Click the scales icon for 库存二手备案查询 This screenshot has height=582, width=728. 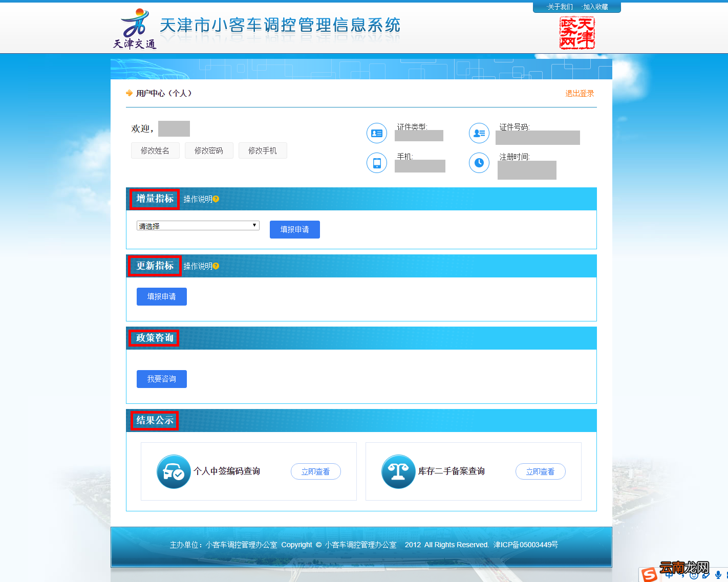click(x=398, y=471)
